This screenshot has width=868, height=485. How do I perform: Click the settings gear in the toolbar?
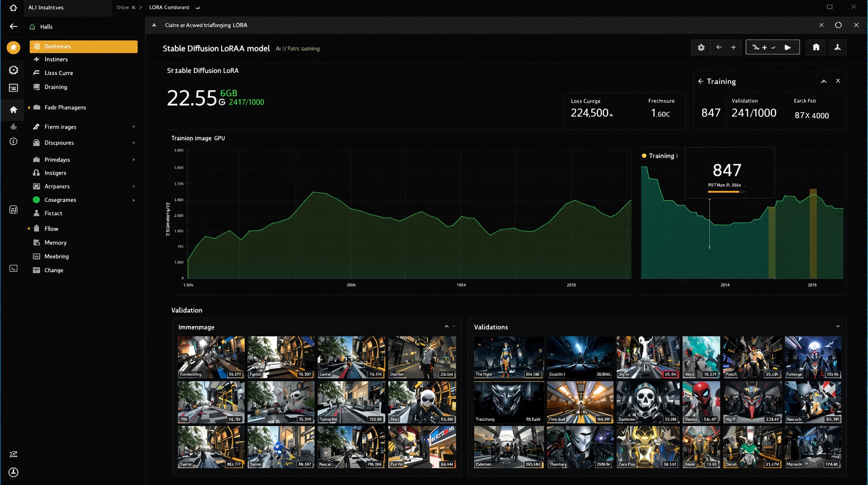click(x=701, y=48)
